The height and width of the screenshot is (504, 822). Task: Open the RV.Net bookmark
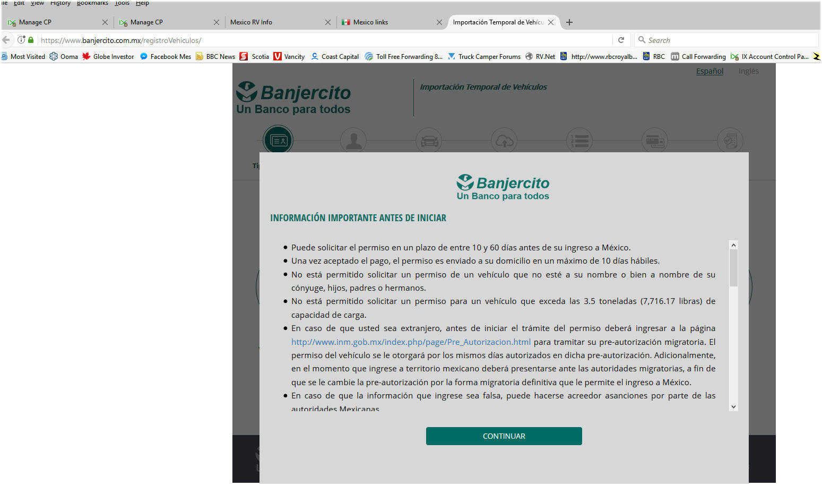(540, 56)
